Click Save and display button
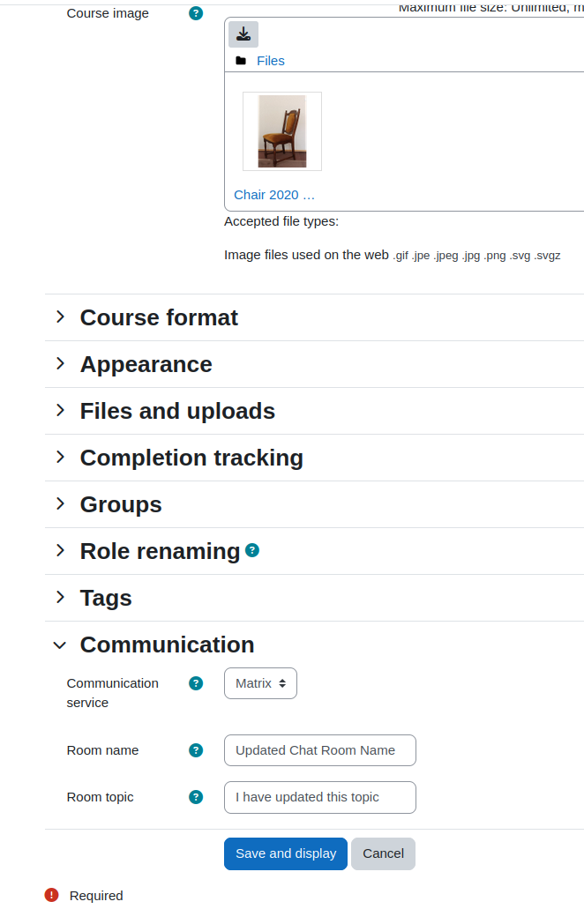The width and height of the screenshot is (584, 924). [286, 853]
